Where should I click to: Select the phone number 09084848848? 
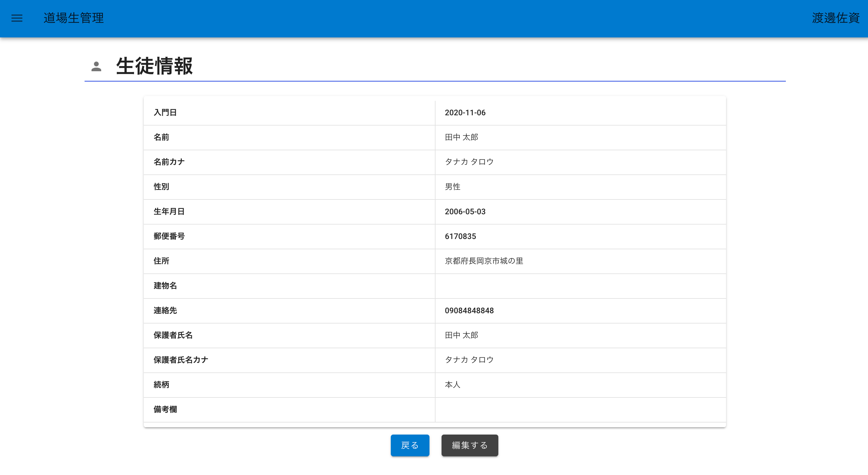tap(469, 311)
